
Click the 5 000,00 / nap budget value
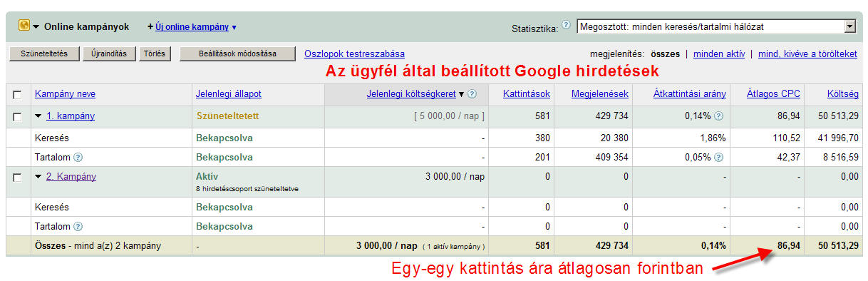click(x=449, y=116)
